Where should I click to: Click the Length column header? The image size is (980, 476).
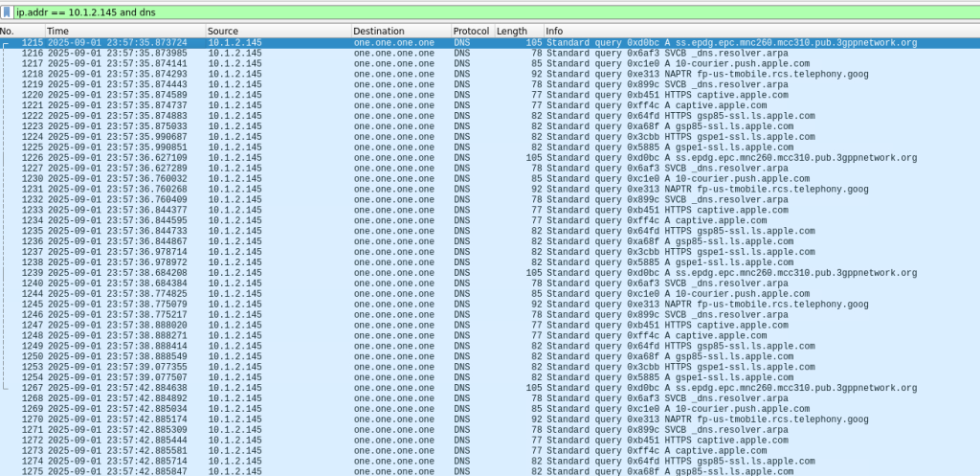(x=517, y=32)
